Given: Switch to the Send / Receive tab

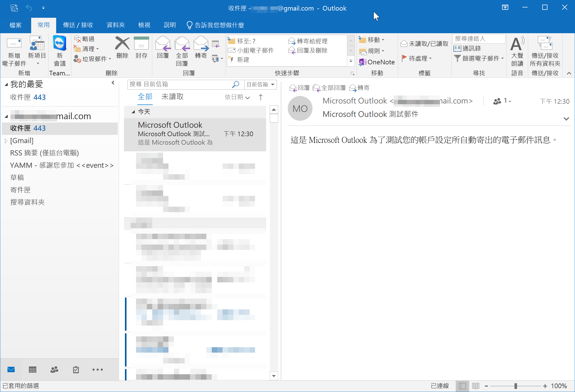Looking at the screenshot, I should click(78, 25).
